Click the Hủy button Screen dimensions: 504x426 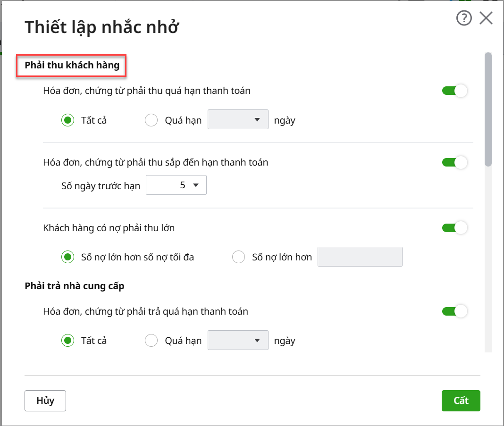click(45, 401)
